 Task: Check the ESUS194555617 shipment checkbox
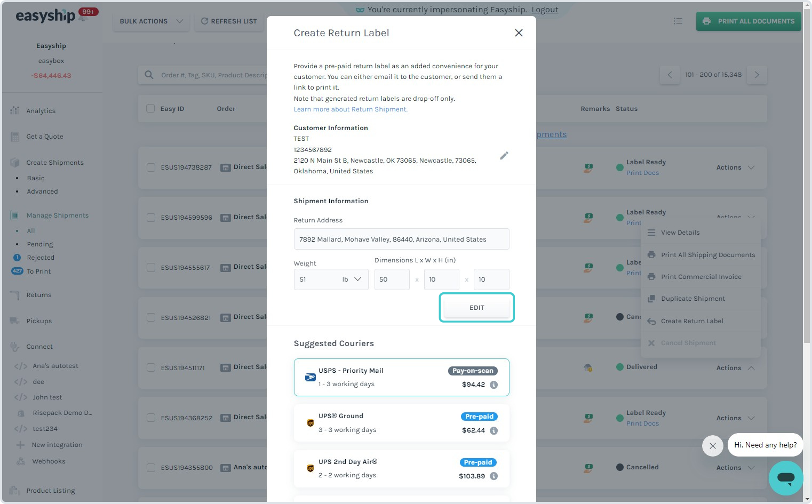(x=151, y=268)
